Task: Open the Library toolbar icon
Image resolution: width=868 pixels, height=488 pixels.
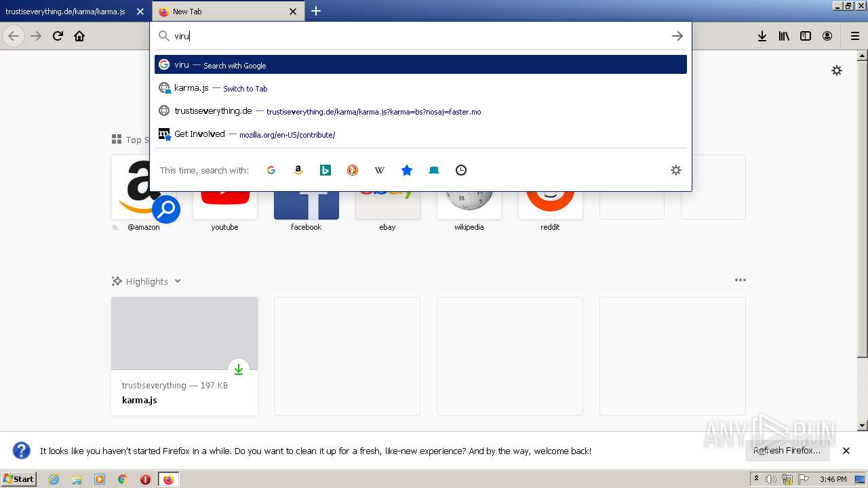Action: pyautogui.click(x=784, y=36)
